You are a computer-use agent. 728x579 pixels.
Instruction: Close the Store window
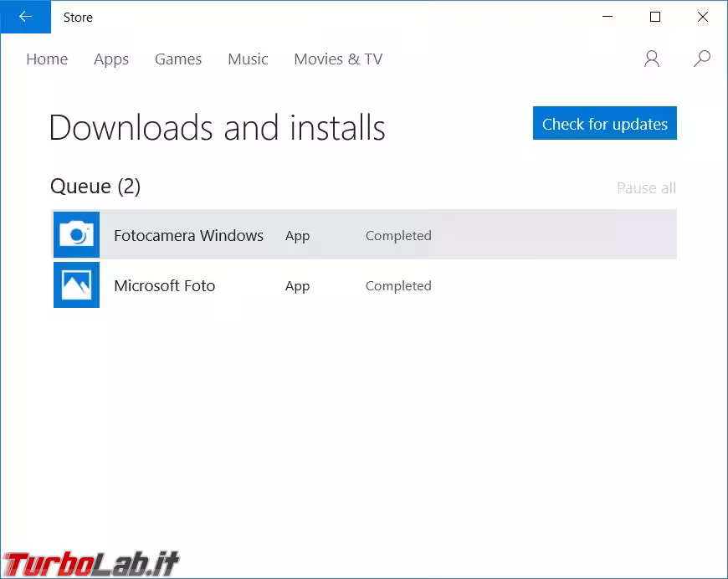[x=703, y=17]
